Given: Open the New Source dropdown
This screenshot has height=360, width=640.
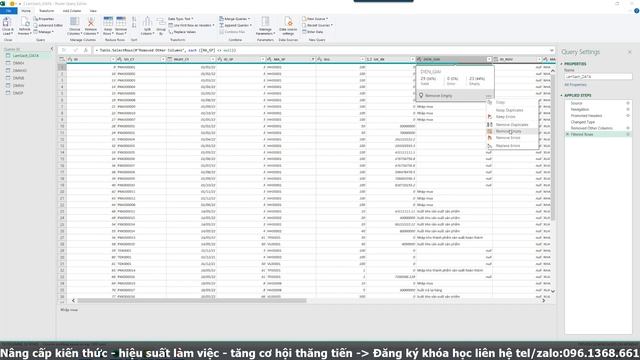Looking at the screenshot, I should point(316,19).
